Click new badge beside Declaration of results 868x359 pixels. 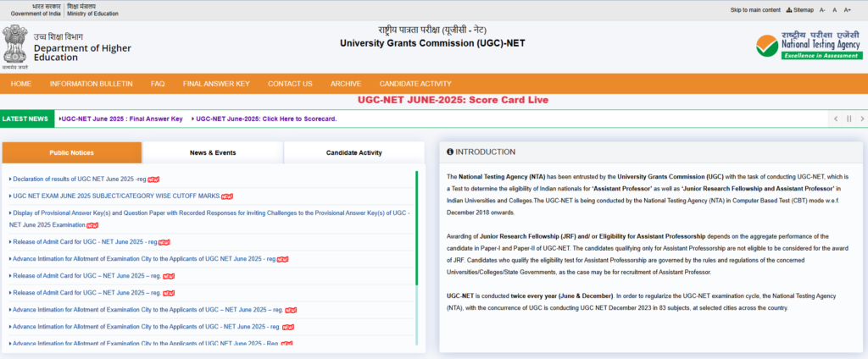(154, 179)
